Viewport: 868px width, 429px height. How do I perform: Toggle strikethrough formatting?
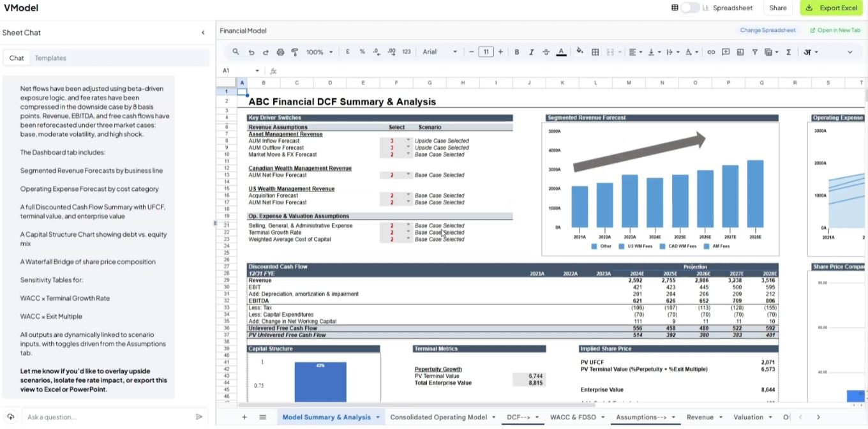(x=546, y=52)
